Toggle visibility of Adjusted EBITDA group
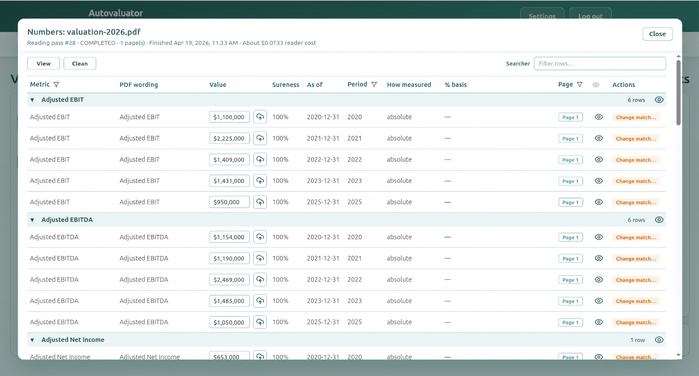 point(659,219)
